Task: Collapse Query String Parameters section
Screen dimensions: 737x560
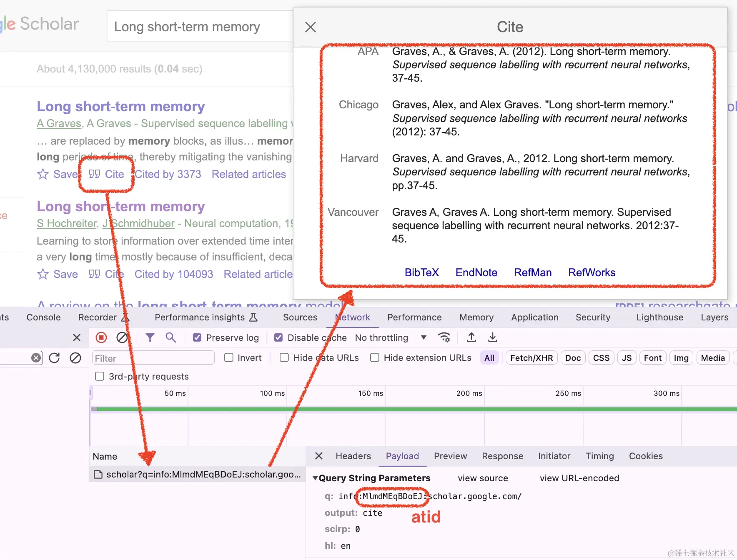Action: 316,478
